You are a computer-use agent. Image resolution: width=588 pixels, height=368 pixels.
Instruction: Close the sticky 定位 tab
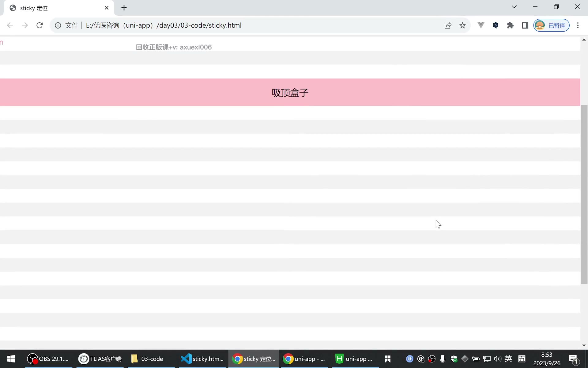[x=107, y=8]
